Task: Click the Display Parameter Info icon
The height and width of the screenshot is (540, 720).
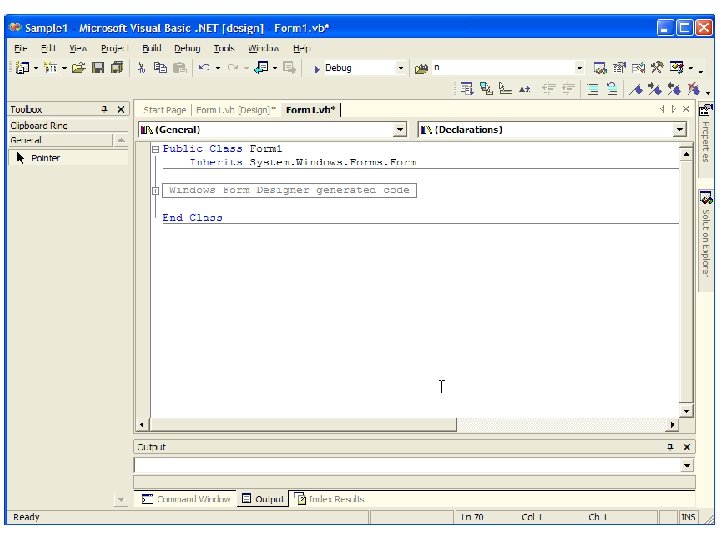Action: [x=486, y=89]
